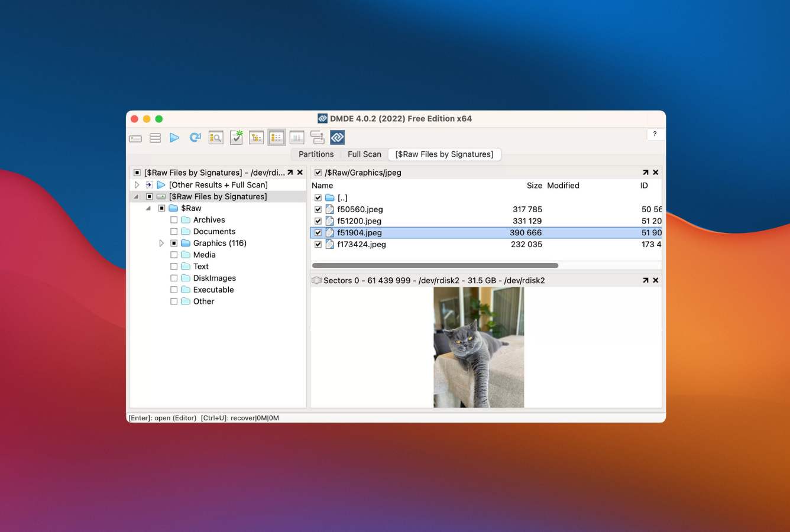This screenshot has height=532, width=790.
Task: Detach the file list panel with arrow icon
Action: [x=645, y=173]
